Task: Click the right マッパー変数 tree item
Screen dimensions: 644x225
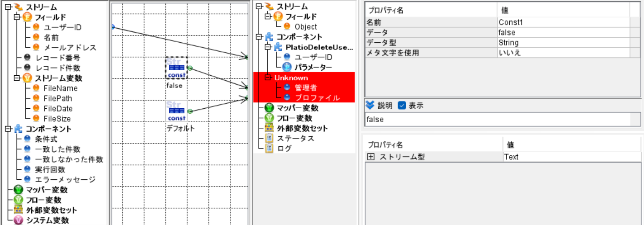Action: (x=298, y=108)
